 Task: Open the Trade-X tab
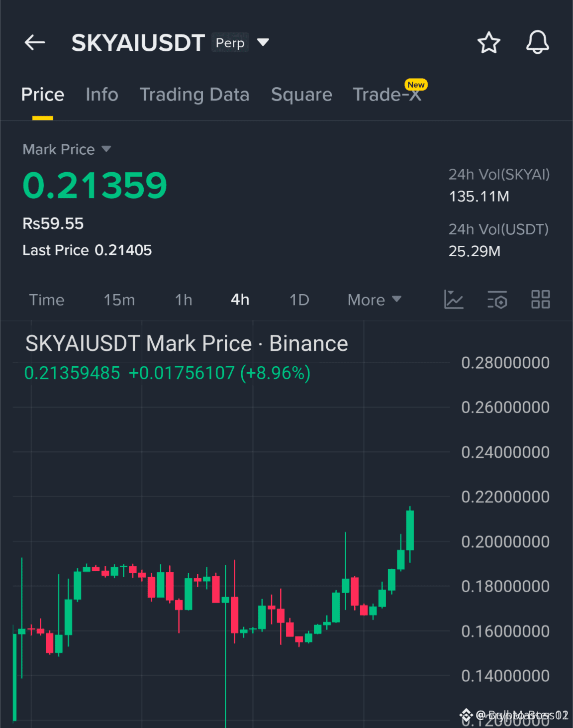point(387,95)
